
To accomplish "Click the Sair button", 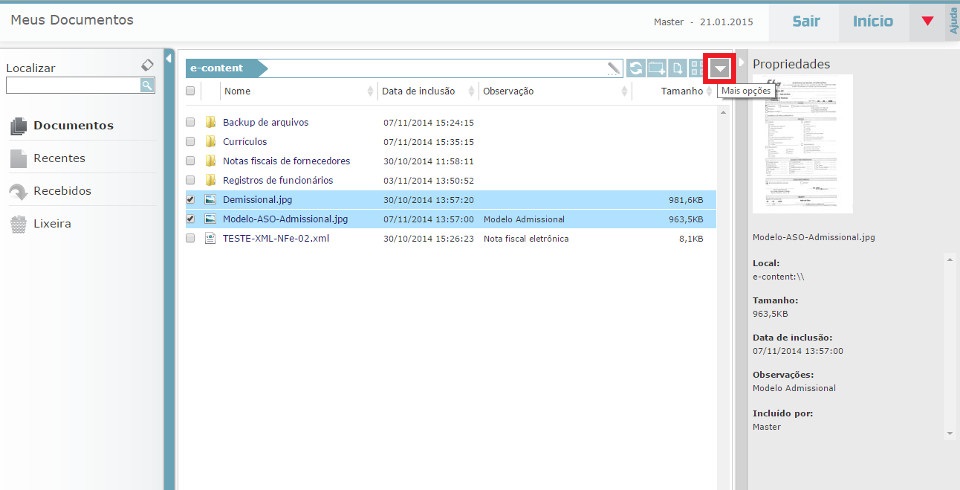I will click(x=806, y=21).
